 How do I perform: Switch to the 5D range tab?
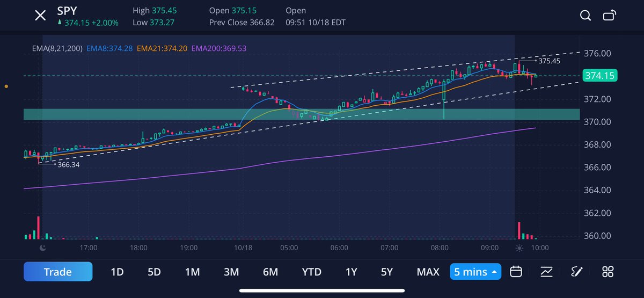(x=154, y=272)
